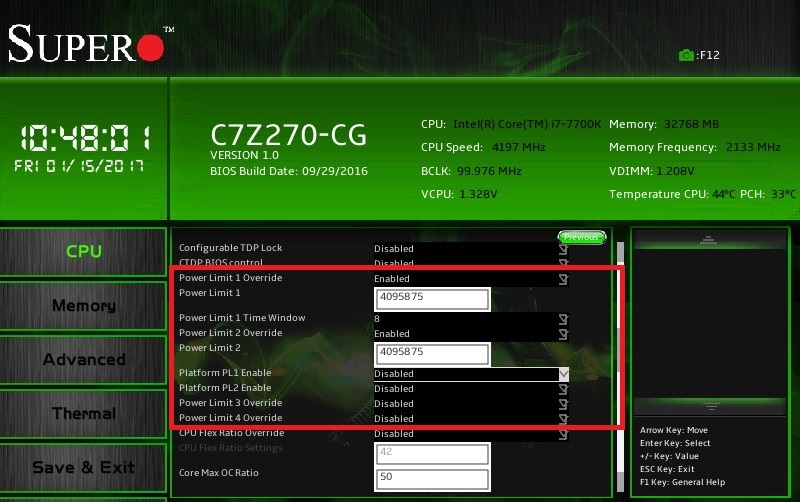Open Configurable TDP Lock dropdown
Image resolution: width=800 pixels, height=502 pixels.
click(471, 249)
